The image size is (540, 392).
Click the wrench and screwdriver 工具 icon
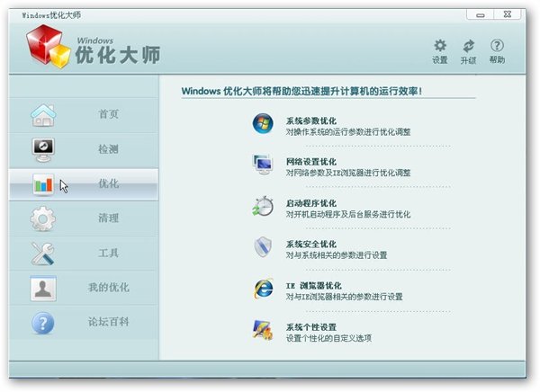[43, 254]
